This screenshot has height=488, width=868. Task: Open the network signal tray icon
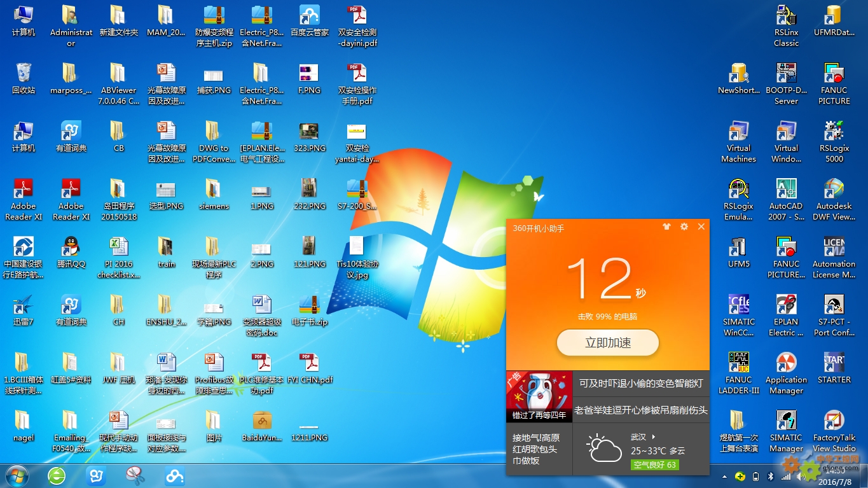[787, 476]
